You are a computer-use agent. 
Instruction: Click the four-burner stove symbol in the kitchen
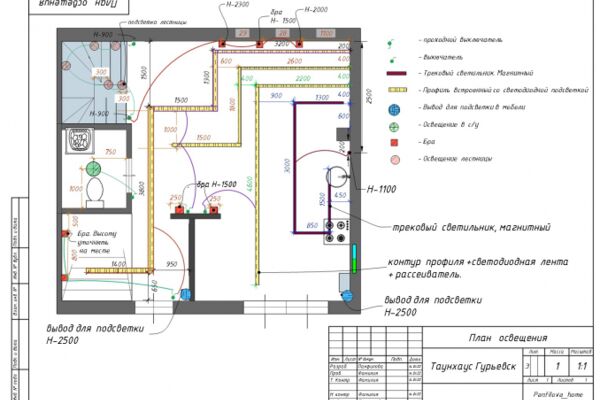coord(336,232)
